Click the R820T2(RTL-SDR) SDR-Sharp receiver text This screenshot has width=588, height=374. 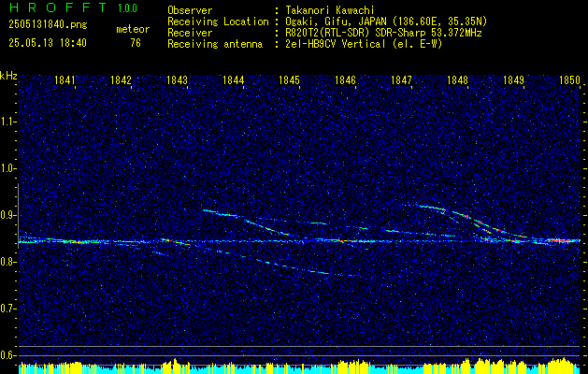[x=383, y=33]
